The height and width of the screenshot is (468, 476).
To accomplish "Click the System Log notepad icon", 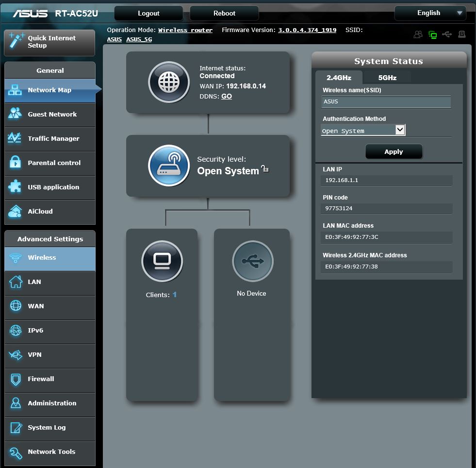I will tap(16, 427).
